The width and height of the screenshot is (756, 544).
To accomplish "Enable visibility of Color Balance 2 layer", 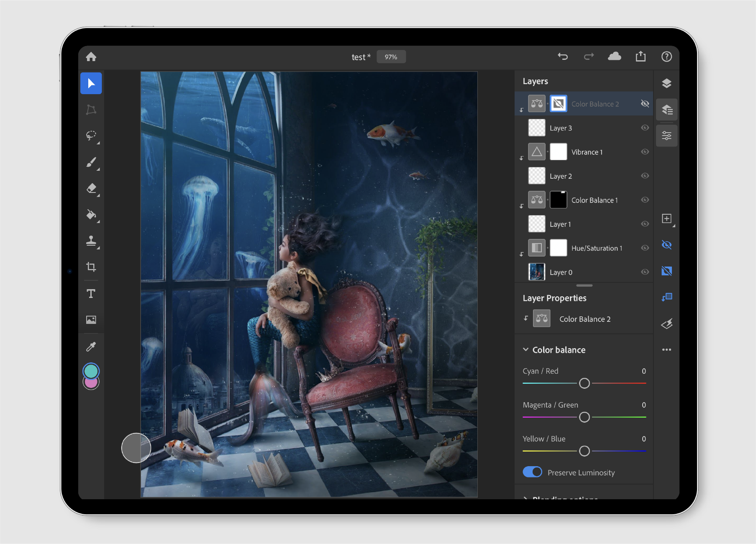I will 645,103.
